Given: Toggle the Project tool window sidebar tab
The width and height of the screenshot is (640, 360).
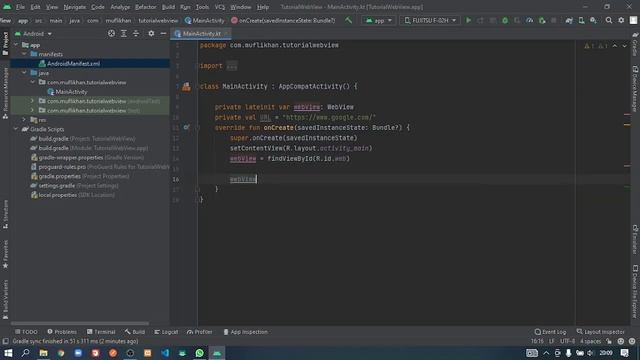Looking at the screenshot, I should [5, 43].
